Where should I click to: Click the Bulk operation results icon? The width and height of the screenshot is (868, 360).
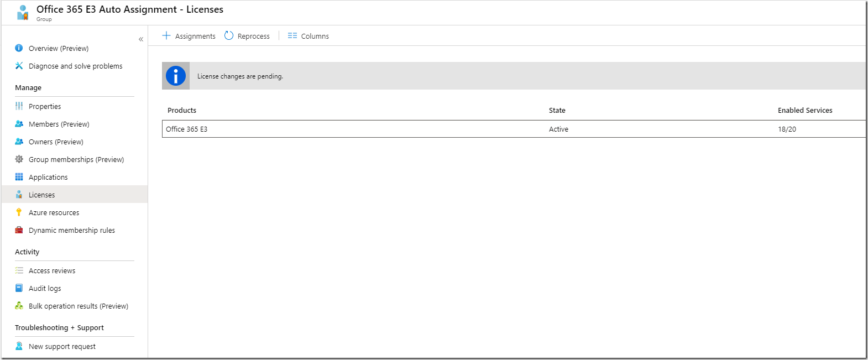[x=19, y=306]
